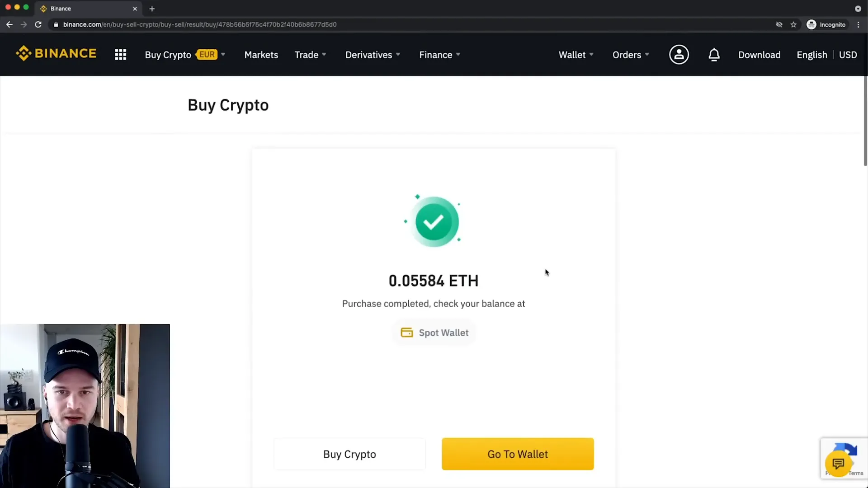Click the Markets navigation tab
The image size is (868, 488).
pyautogui.click(x=261, y=55)
